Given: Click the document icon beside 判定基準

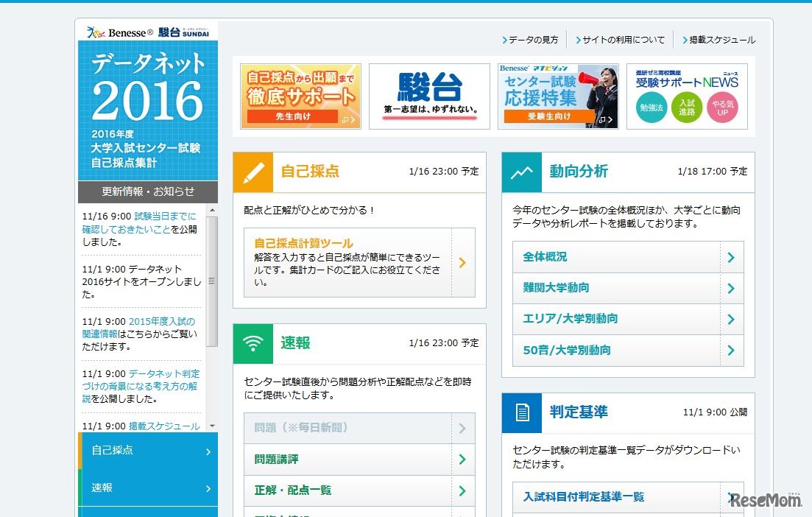Looking at the screenshot, I should tap(521, 412).
